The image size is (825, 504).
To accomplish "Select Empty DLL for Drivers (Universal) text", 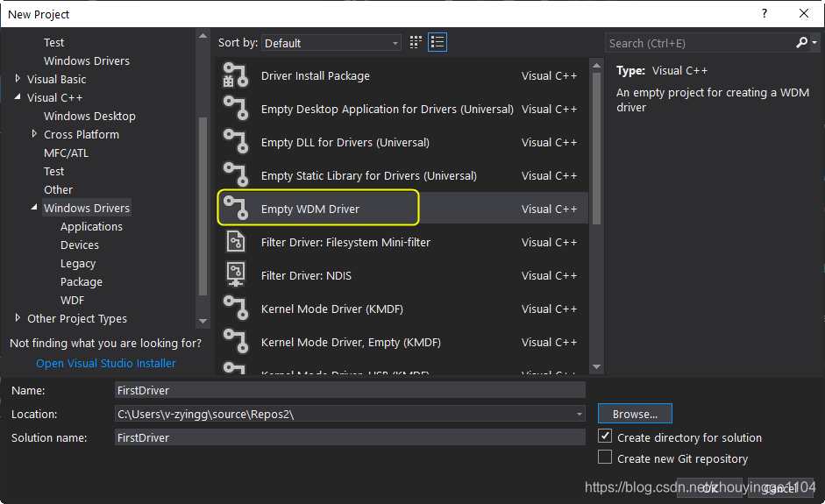I will pyautogui.click(x=345, y=143).
